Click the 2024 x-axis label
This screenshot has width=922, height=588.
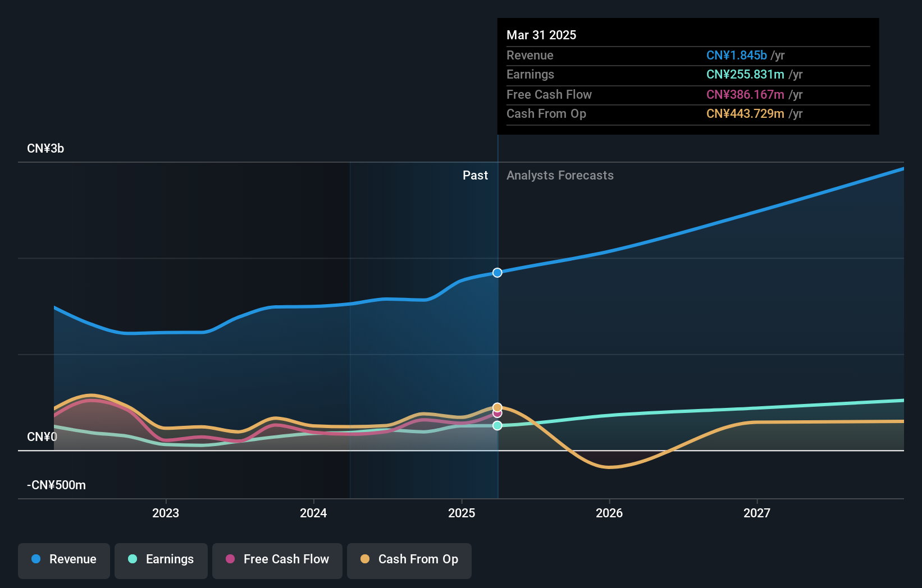pyautogui.click(x=313, y=513)
